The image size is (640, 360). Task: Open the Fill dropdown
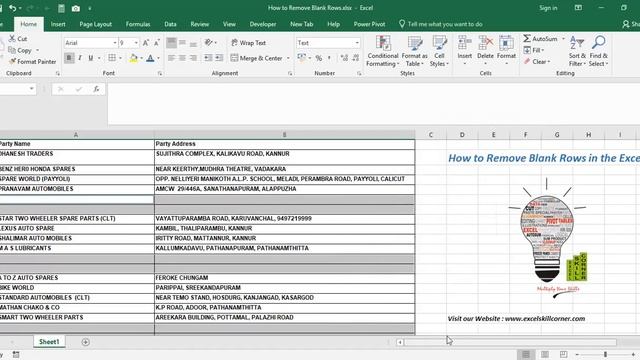tap(534, 50)
